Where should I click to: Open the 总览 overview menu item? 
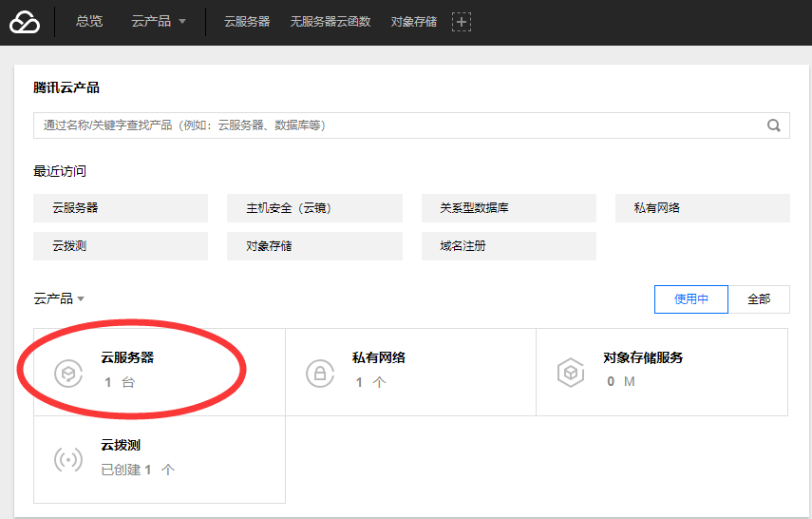89,21
